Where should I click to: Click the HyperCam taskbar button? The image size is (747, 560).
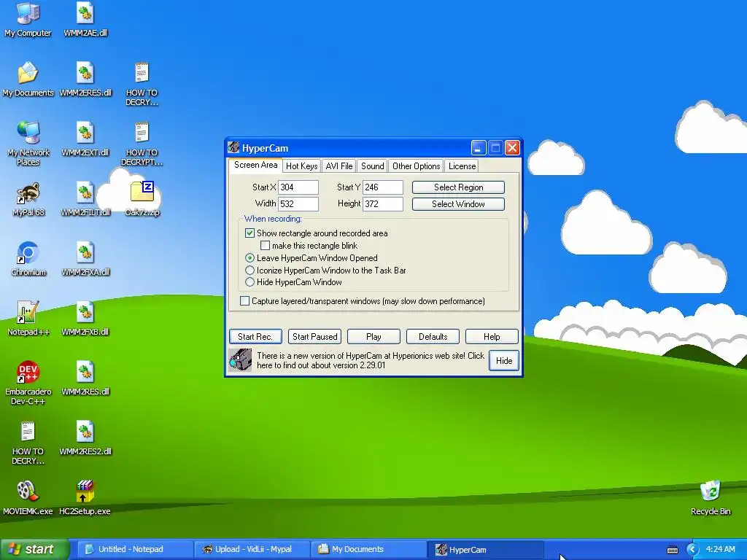point(486,550)
